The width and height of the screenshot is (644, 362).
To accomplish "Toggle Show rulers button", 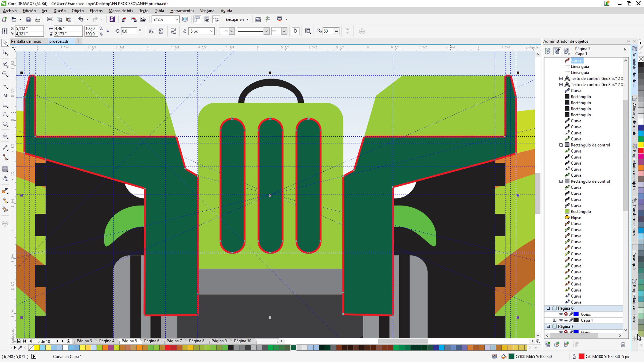I will pyautogui.click(x=197, y=19).
